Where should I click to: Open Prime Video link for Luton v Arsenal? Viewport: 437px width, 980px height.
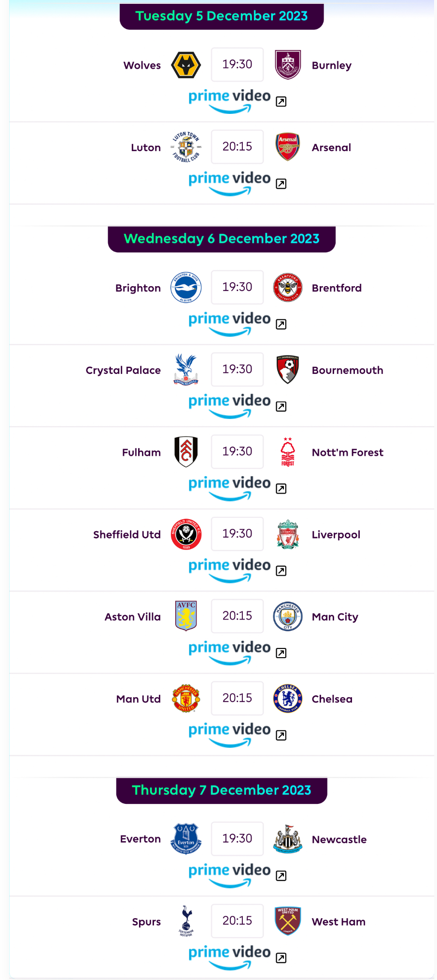(x=229, y=183)
